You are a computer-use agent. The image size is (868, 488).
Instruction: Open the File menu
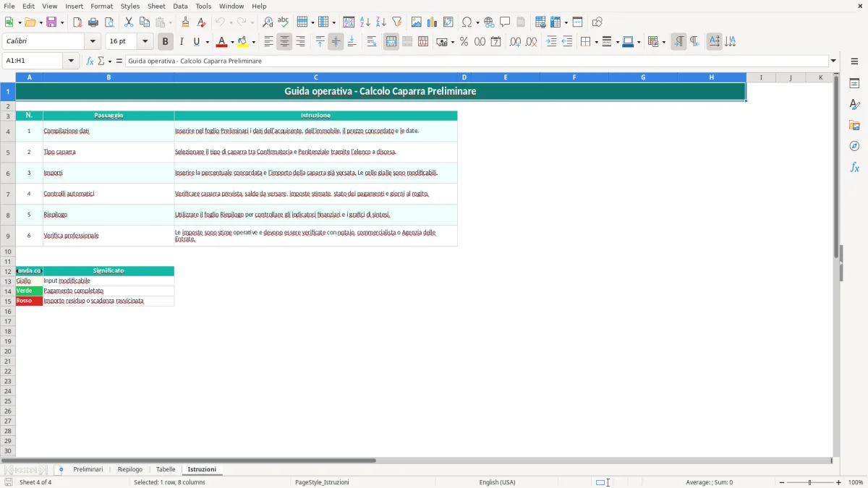tap(9, 6)
